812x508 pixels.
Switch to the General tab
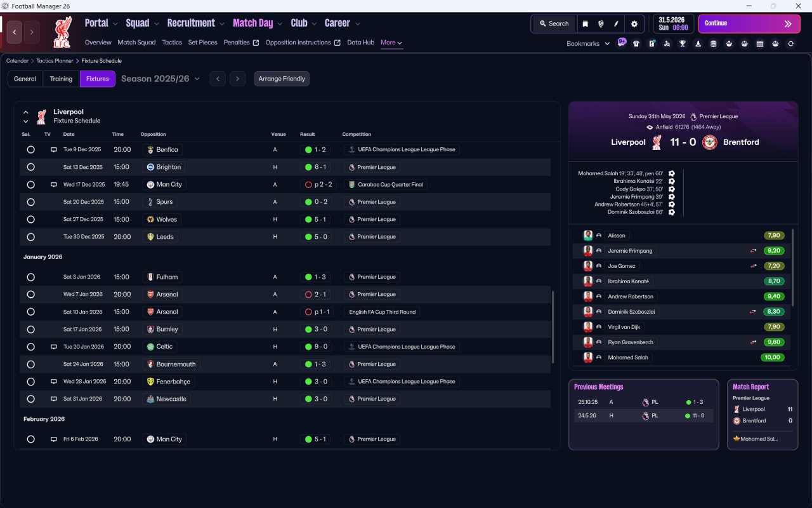[x=25, y=79]
